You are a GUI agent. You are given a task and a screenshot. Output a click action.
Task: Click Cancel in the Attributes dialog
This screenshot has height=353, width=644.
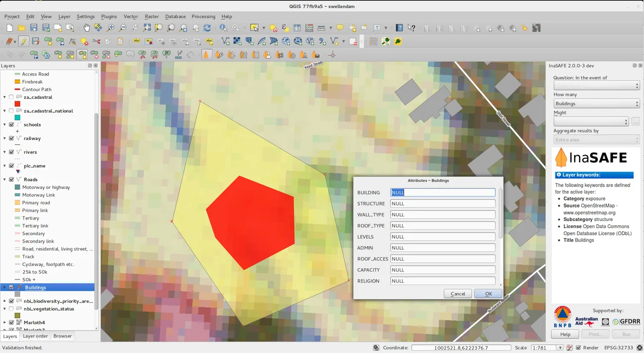click(458, 294)
